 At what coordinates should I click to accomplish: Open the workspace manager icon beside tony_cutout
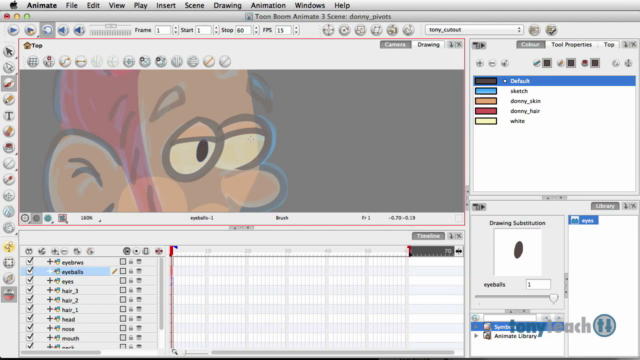(x=534, y=30)
